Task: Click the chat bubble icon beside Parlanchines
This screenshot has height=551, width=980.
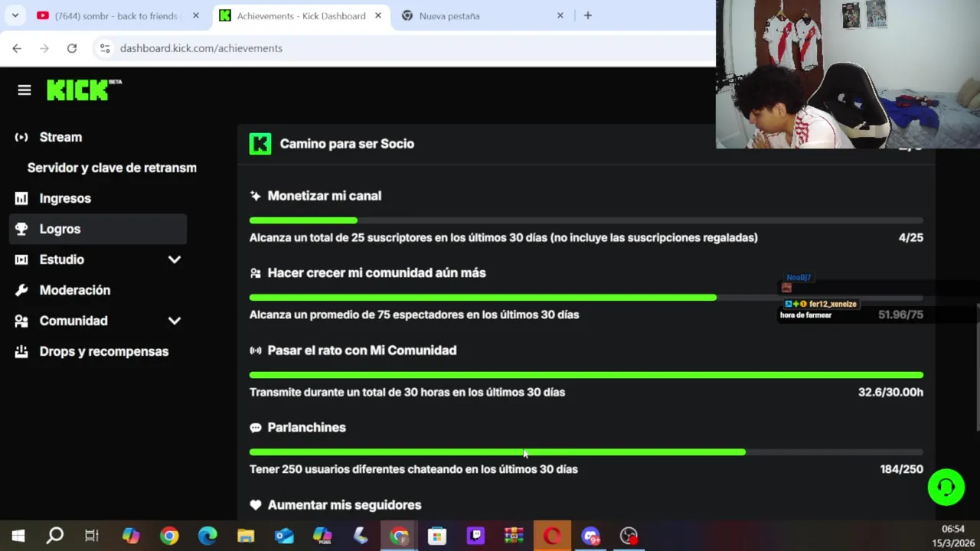Action: (x=256, y=428)
